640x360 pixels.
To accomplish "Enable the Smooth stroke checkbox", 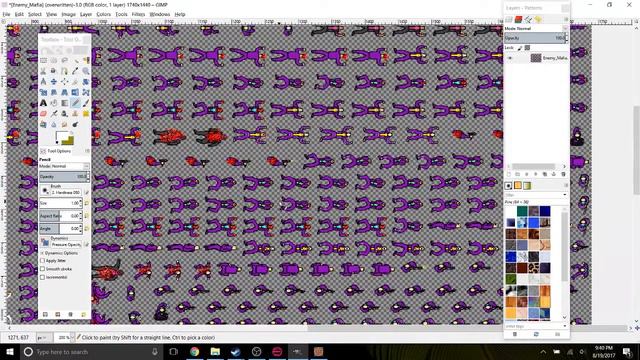I will point(42,269).
